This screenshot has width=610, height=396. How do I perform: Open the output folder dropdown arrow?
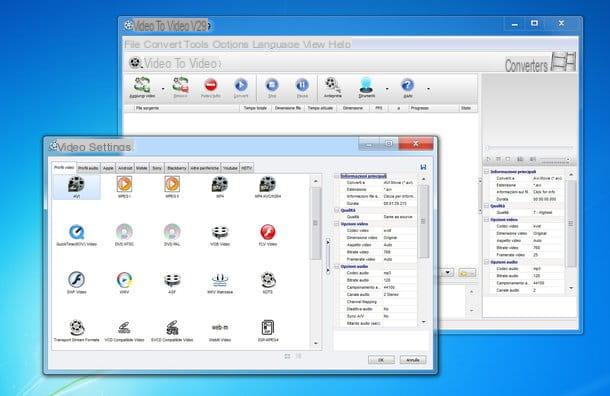point(448,272)
